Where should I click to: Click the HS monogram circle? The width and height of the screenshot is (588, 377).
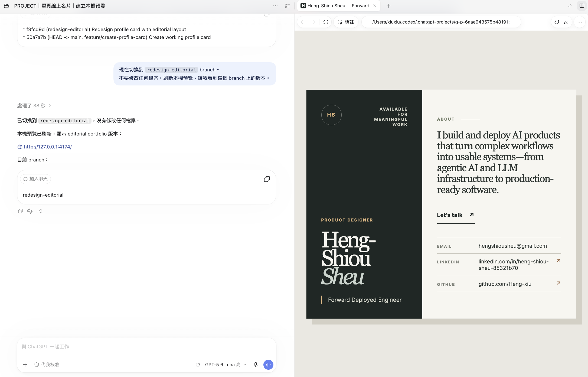pos(331,115)
